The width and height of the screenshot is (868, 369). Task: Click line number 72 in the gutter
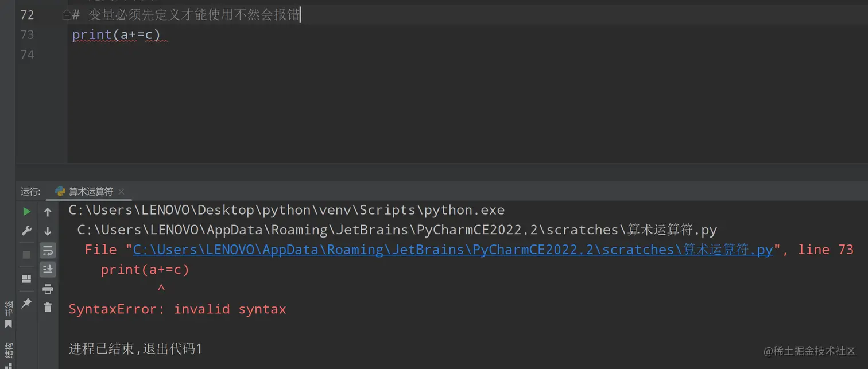(x=27, y=15)
